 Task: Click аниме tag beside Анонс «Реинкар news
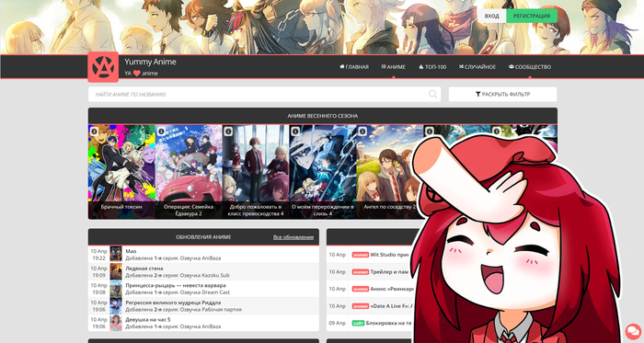pos(361,289)
